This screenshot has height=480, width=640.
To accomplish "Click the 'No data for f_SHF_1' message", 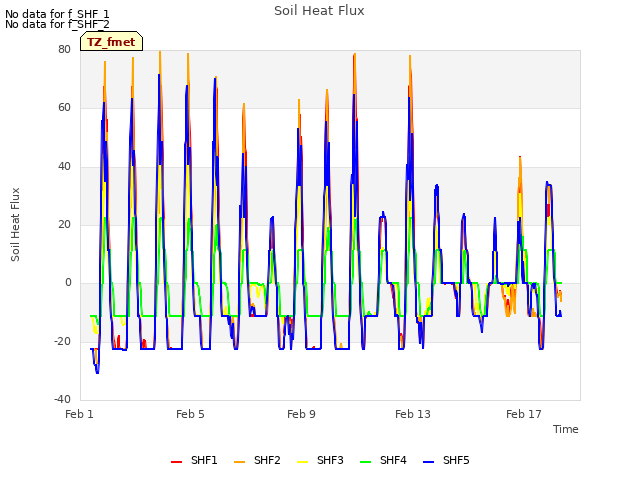I will click(57, 14).
